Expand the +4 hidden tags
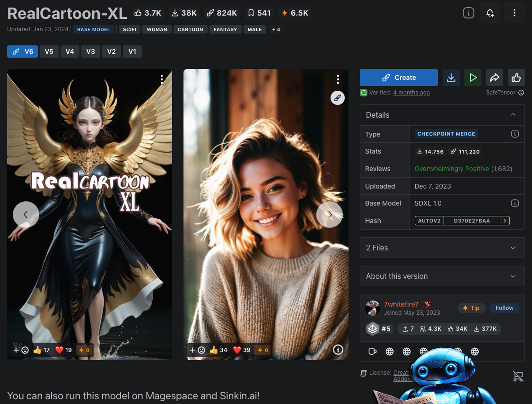 pyautogui.click(x=276, y=29)
